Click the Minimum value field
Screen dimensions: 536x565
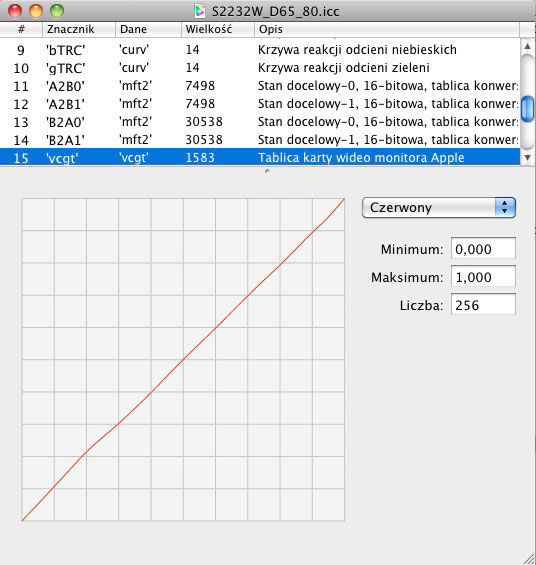[483, 249]
